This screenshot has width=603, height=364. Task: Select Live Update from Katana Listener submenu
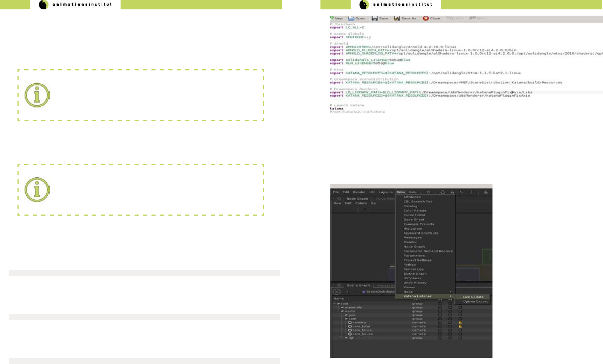(473, 297)
